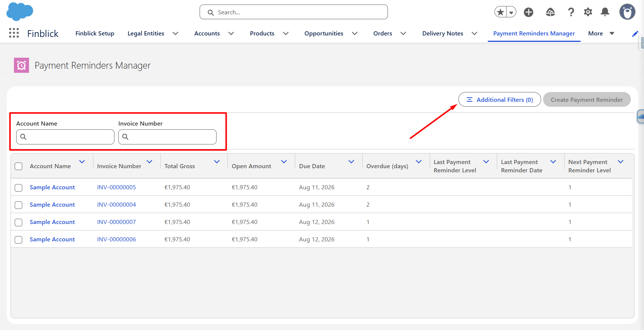Open the Help question mark icon
Screen dimensions: 644x330
(x=571, y=12)
